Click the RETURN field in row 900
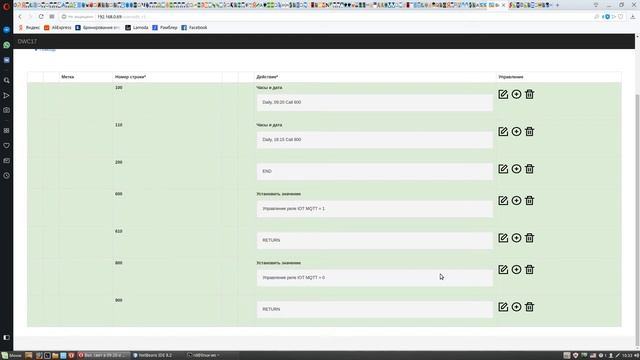The image size is (640, 360). (x=375, y=309)
